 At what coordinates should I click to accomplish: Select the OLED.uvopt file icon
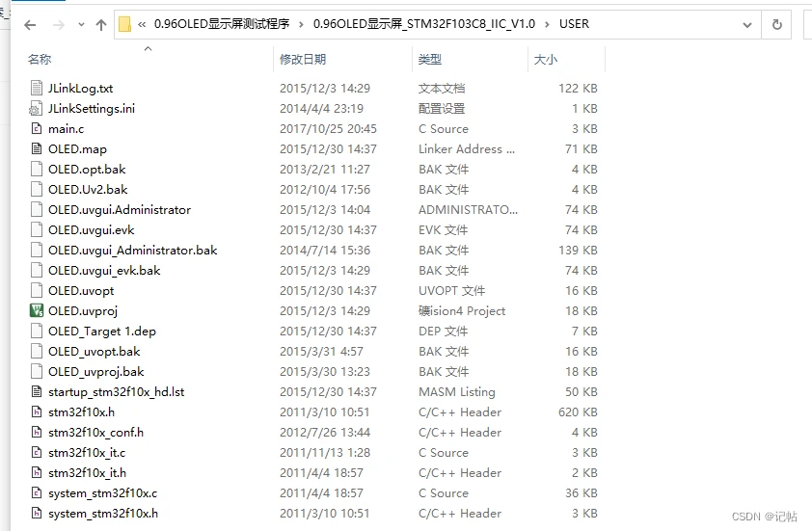coord(37,290)
